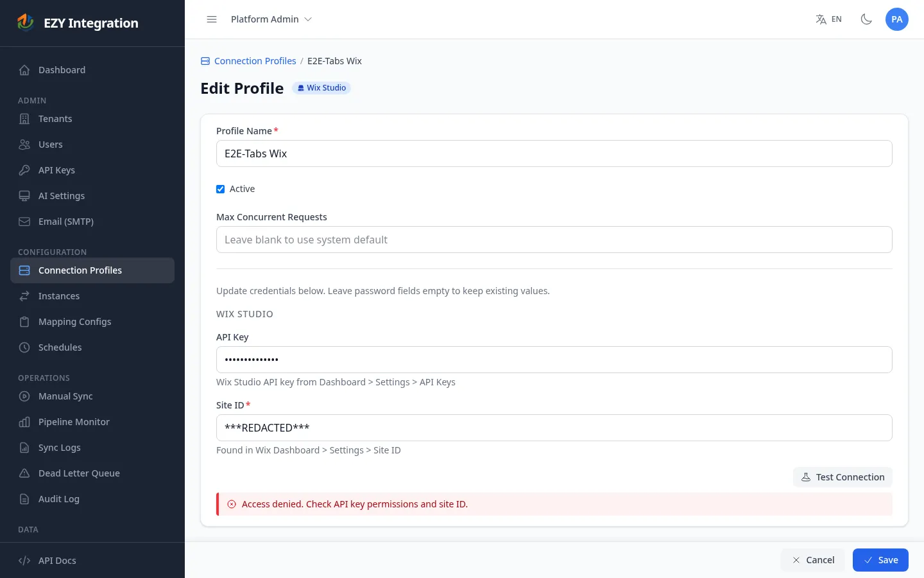Follow the Connection Profiles breadcrumb link

(255, 61)
